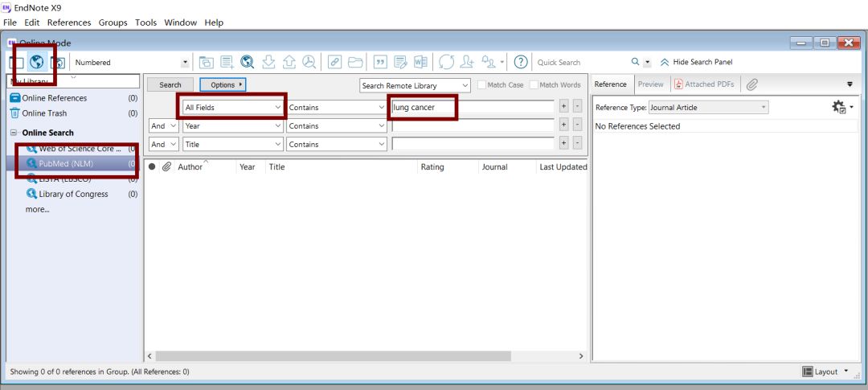Click the Year search value field
The width and height of the screenshot is (868, 390).
(473, 125)
